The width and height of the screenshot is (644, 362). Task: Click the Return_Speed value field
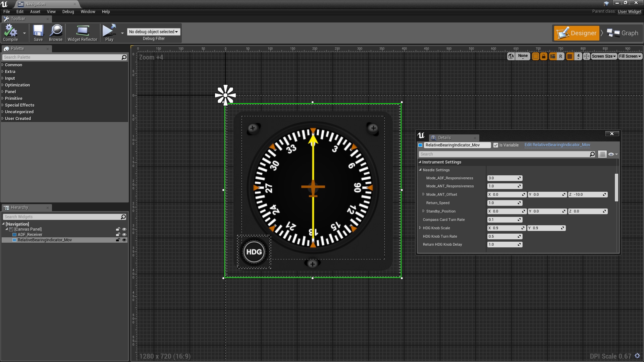(504, 203)
